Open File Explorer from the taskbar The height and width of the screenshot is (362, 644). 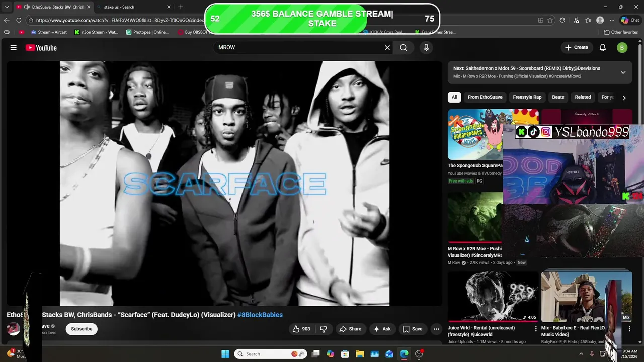coord(360,354)
